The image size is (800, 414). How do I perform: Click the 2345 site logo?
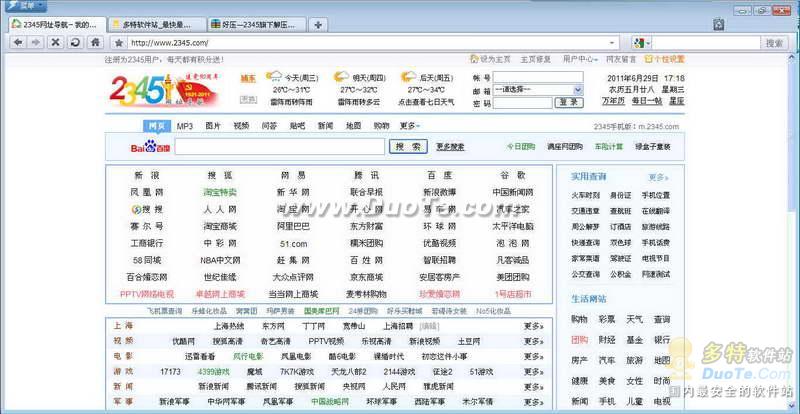point(163,90)
